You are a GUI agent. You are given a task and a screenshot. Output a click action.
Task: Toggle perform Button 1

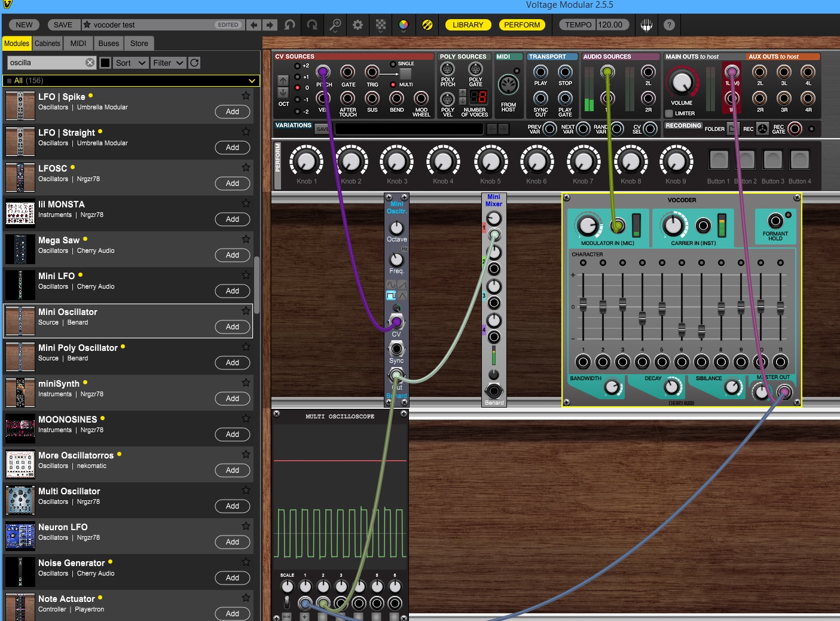coord(719,160)
